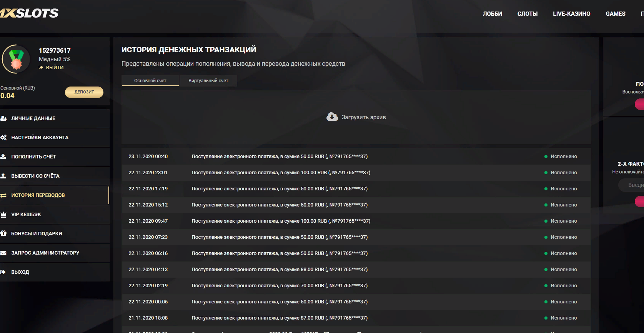Click the 70.00 RUB payment description
Viewport: 644px width, 333px height.
click(280, 286)
